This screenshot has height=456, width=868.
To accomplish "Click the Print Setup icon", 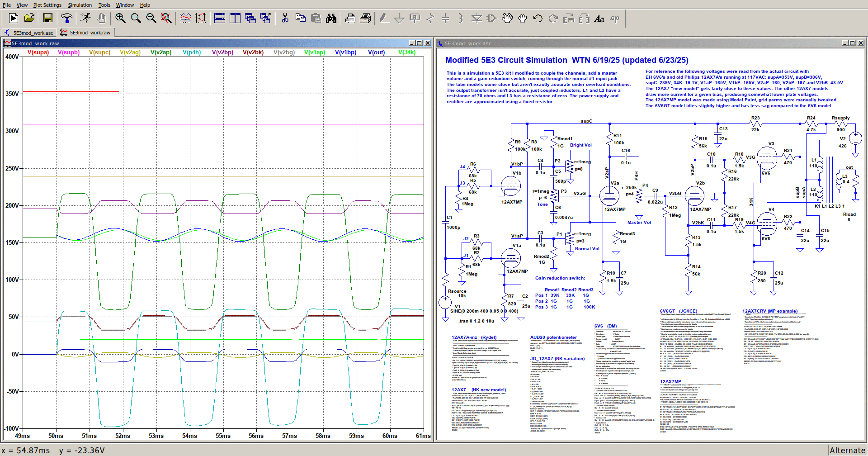I will pyautogui.click(x=366, y=18).
